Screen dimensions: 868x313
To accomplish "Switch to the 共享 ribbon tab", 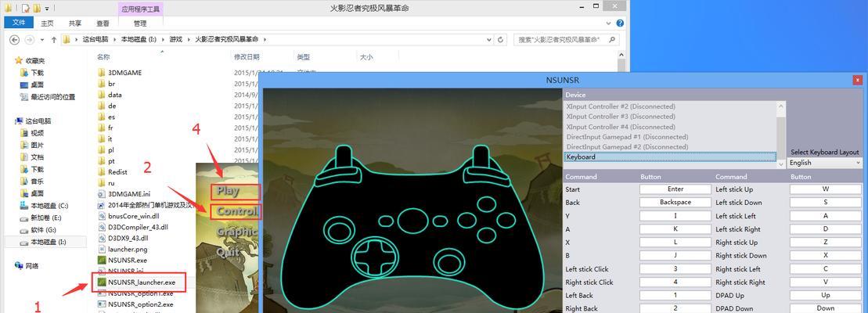I will [75, 23].
